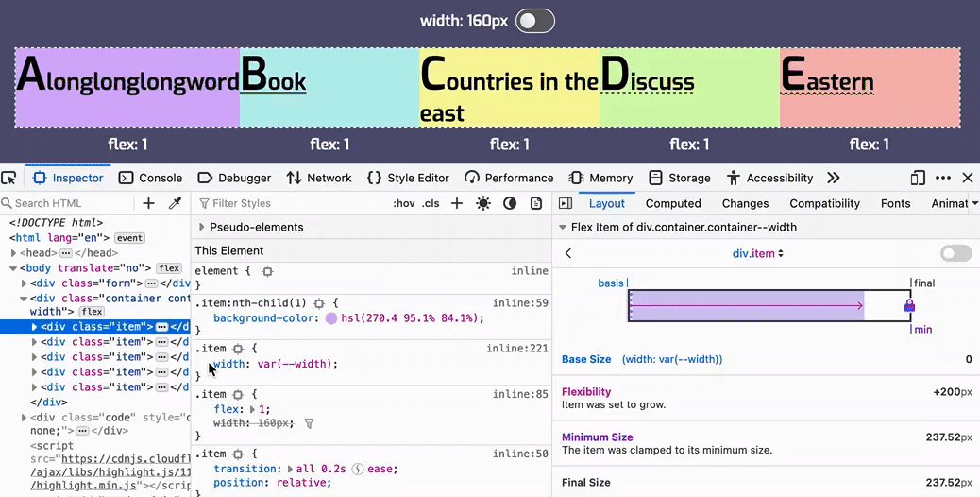This screenshot has width=980, height=497.
Task: Toggle light color scheme simulation sun icon
Action: pos(483,203)
